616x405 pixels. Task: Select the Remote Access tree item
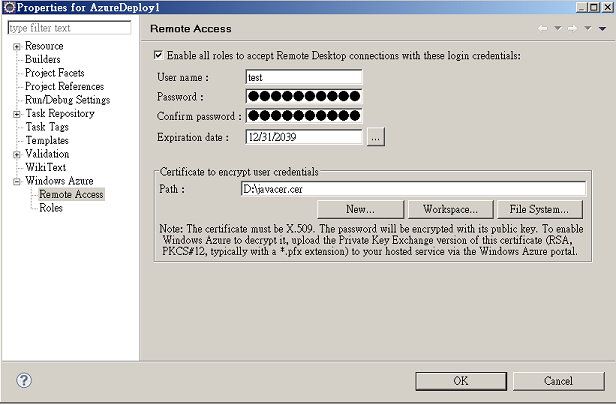point(71,194)
